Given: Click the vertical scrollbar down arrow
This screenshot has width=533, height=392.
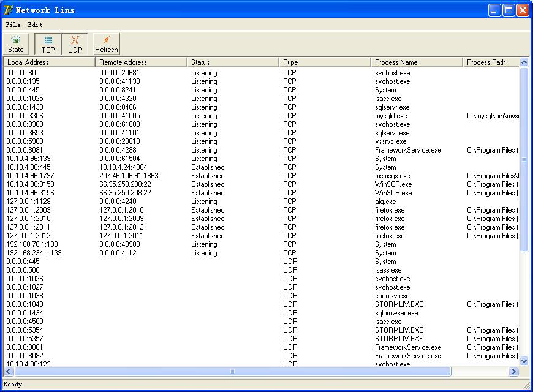Looking at the screenshot, I should (524, 361).
